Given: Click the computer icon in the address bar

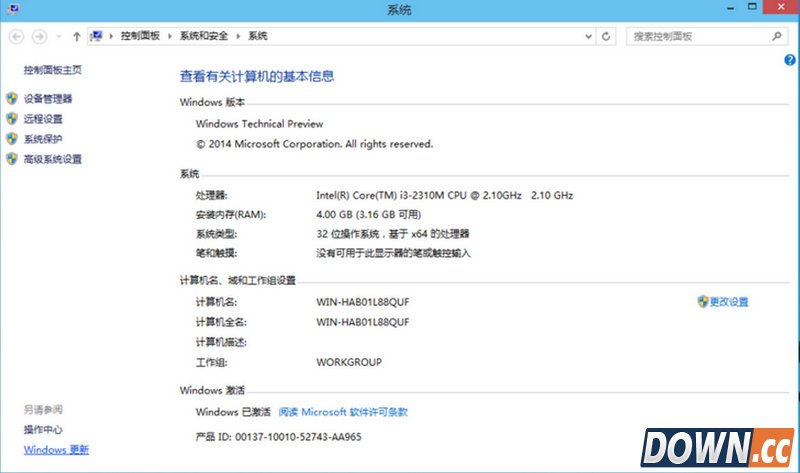Looking at the screenshot, I should 96,36.
